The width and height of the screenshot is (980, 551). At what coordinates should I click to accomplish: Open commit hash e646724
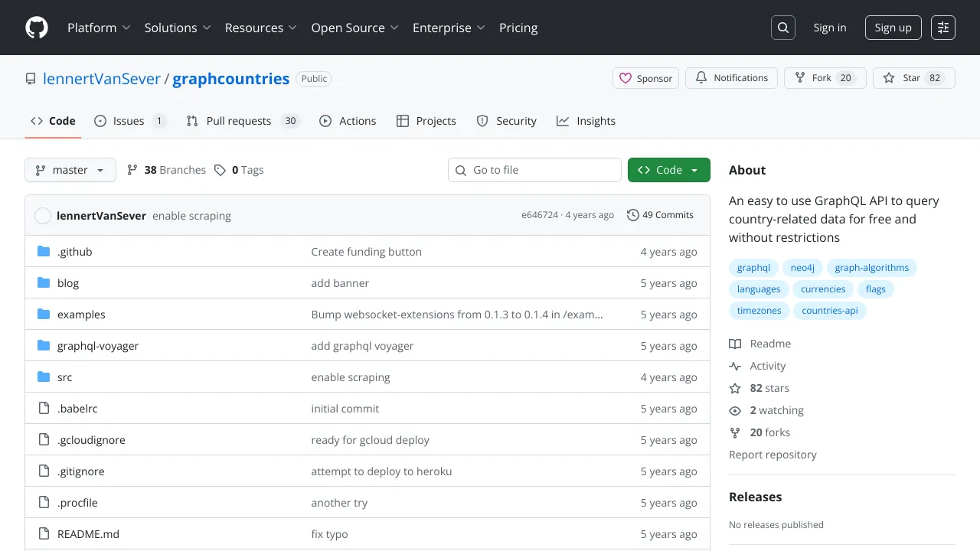pyautogui.click(x=540, y=215)
